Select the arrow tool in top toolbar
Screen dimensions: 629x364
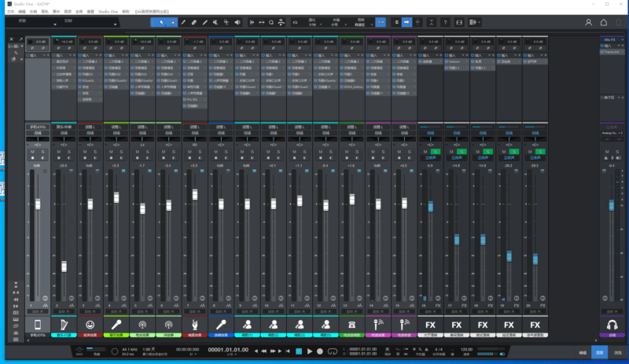click(x=160, y=23)
